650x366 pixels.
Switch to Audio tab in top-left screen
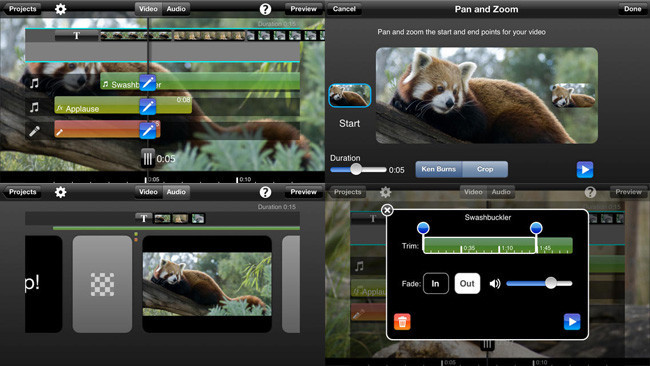pyautogui.click(x=176, y=9)
